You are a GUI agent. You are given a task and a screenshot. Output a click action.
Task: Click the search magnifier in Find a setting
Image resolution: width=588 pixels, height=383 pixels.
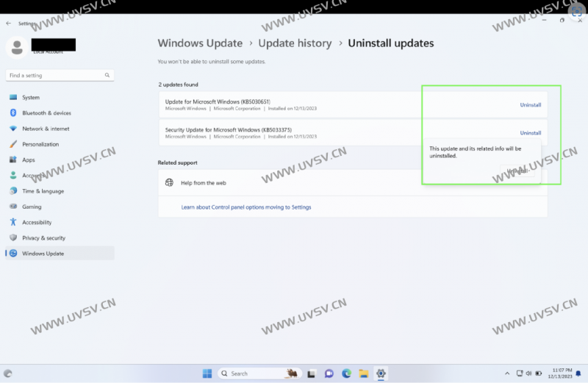pos(107,76)
